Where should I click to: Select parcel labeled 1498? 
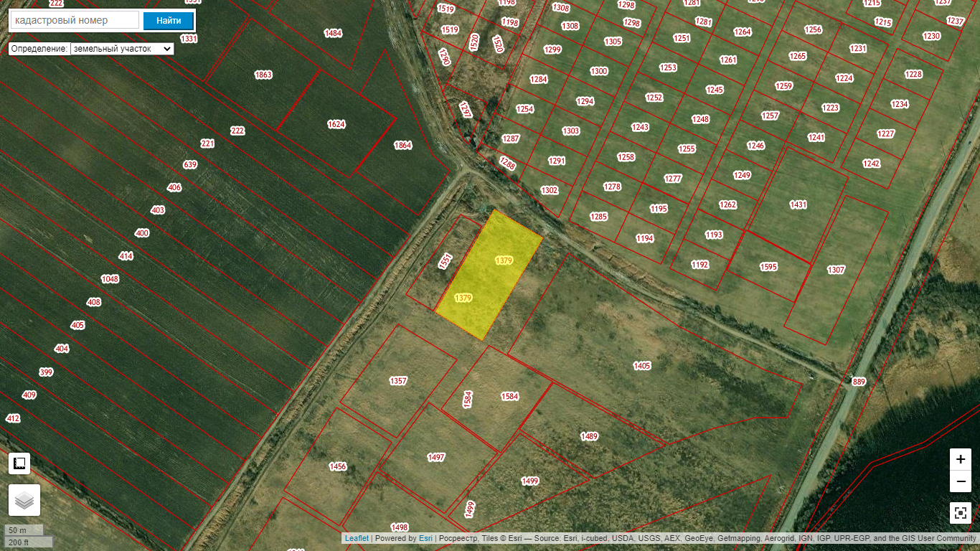click(400, 527)
